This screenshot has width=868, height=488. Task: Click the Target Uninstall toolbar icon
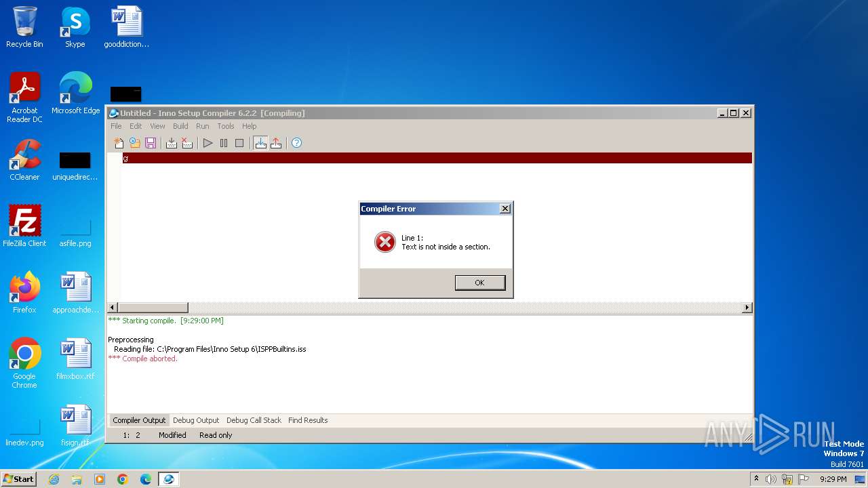coord(276,143)
